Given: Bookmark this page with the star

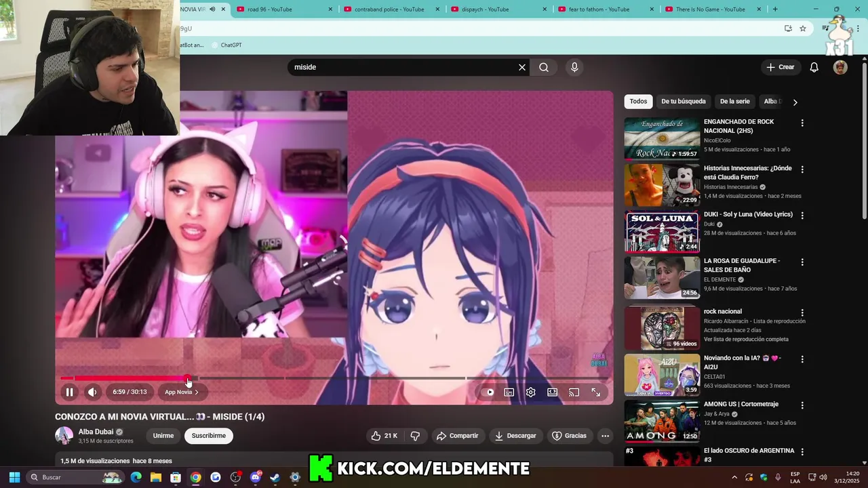Looking at the screenshot, I should pos(803,28).
